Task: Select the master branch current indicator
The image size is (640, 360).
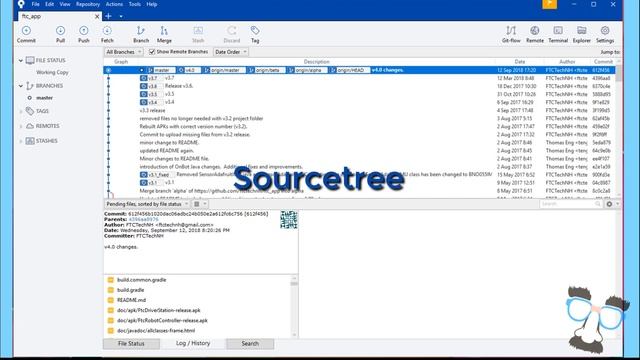Action: [x=29, y=98]
